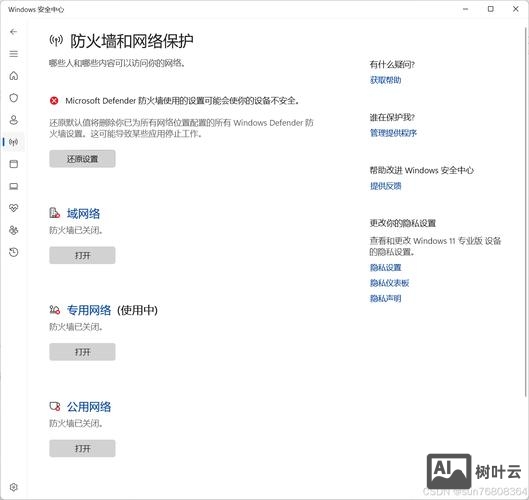
Task: Click 更改你的隐私设置 heading text
Action: tap(403, 223)
